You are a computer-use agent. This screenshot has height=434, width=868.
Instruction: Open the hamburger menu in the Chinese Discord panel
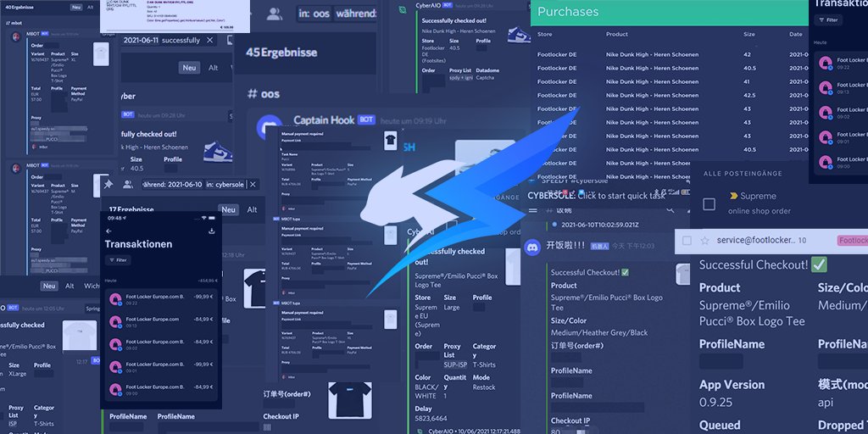click(x=532, y=210)
